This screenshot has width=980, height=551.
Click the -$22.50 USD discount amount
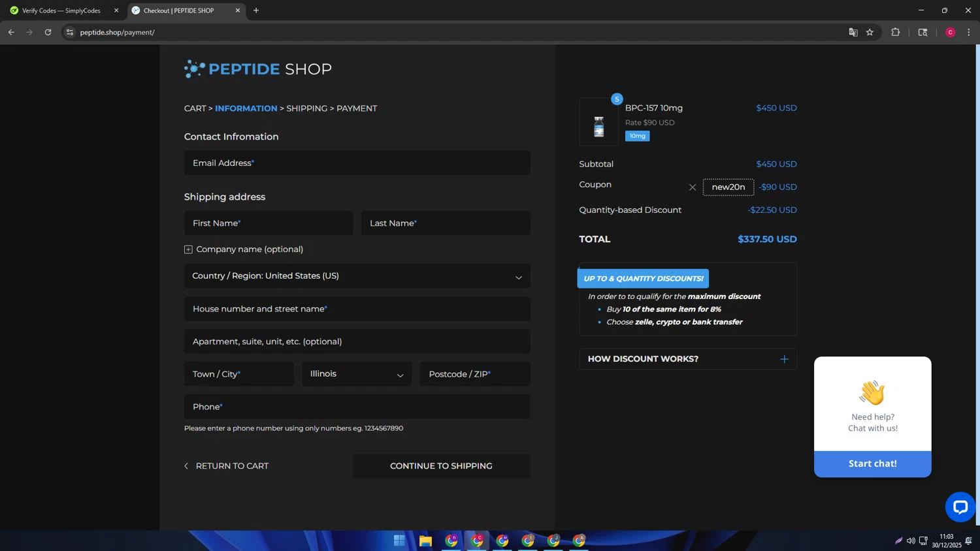(x=772, y=210)
